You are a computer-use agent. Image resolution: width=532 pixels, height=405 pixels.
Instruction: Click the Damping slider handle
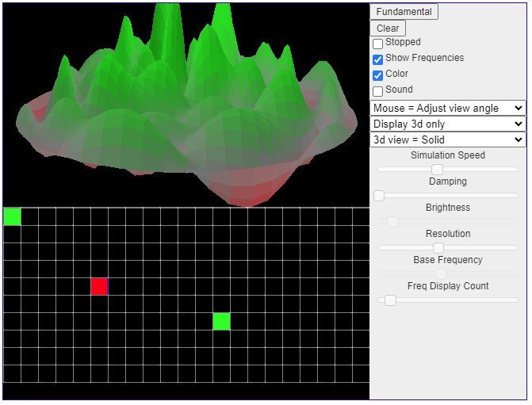(379, 196)
